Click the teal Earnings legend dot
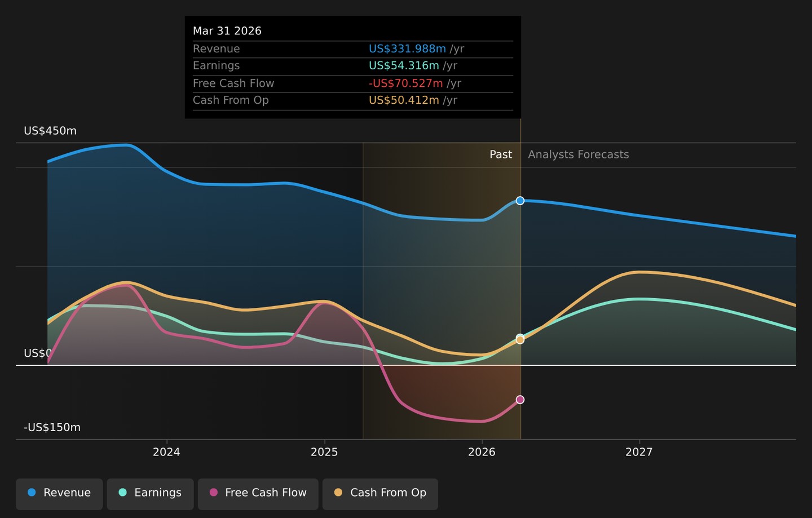Screen dimensions: 812x518 [x=122, y=493]
